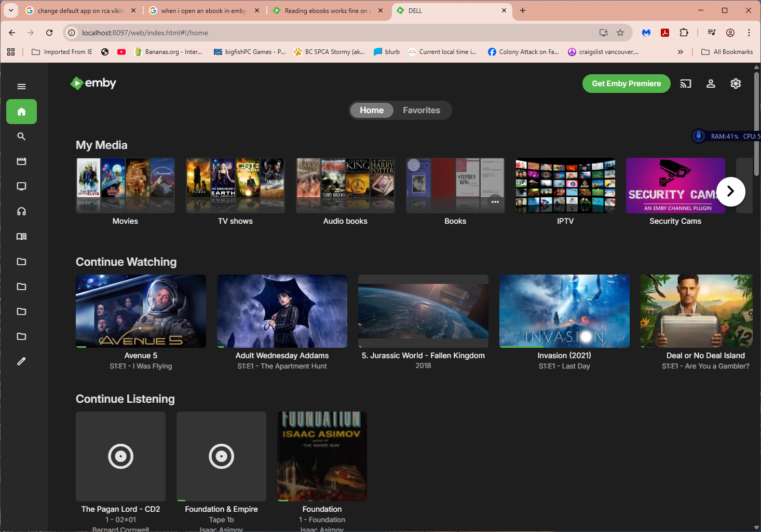The image size is (761, 532).
Task: Show next My Media items with the chevron
Action: (730, 192)
